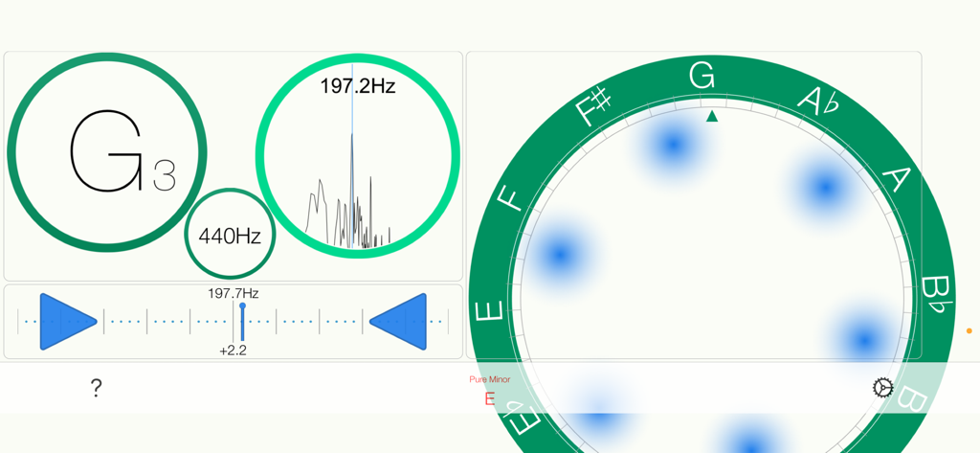Open settings with the gear icon

[882, 388]
